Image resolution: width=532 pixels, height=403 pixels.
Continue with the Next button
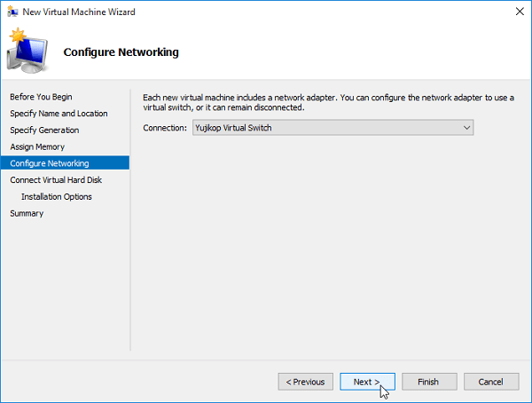coord(367,382)
